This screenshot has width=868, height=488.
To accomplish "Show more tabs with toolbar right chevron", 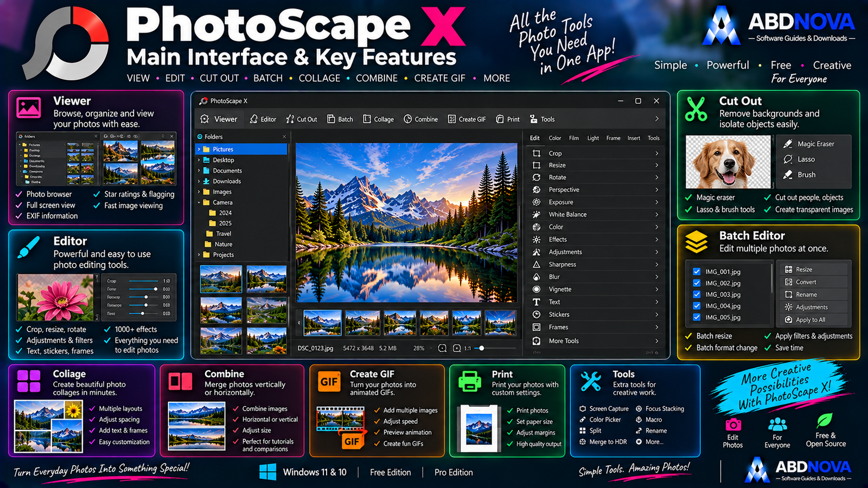I will [656, 119].
